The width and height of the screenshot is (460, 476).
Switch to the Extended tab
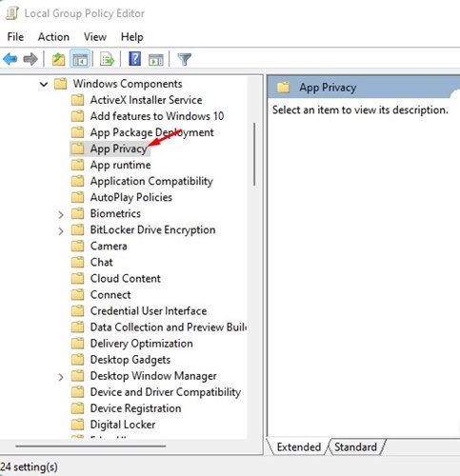tap(299, 447)
